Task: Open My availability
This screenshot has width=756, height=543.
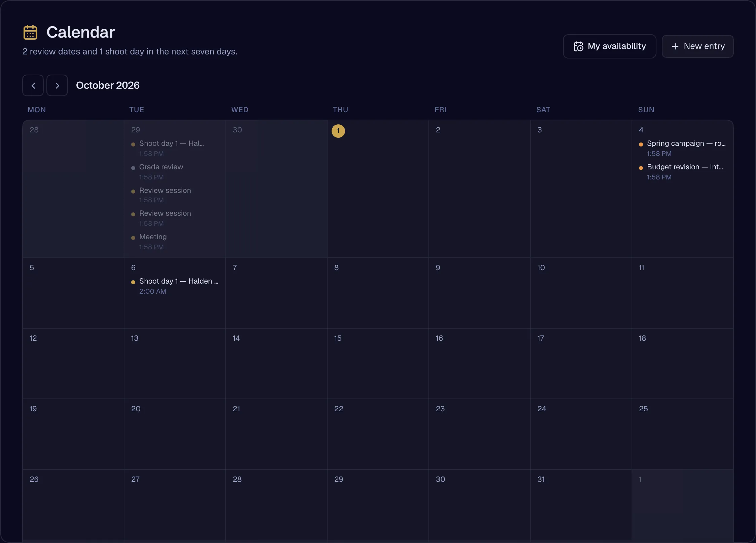Action: point(609,46)
